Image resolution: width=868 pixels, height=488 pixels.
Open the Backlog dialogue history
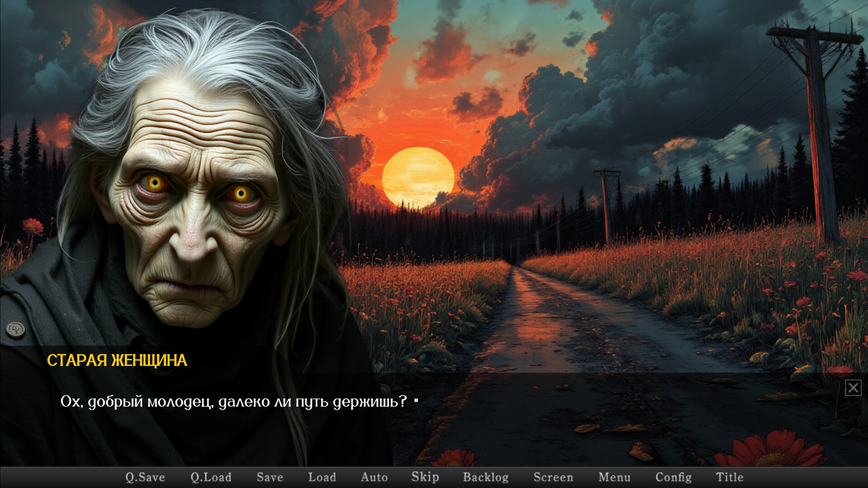pyautogui.click(x=486, y=477)
